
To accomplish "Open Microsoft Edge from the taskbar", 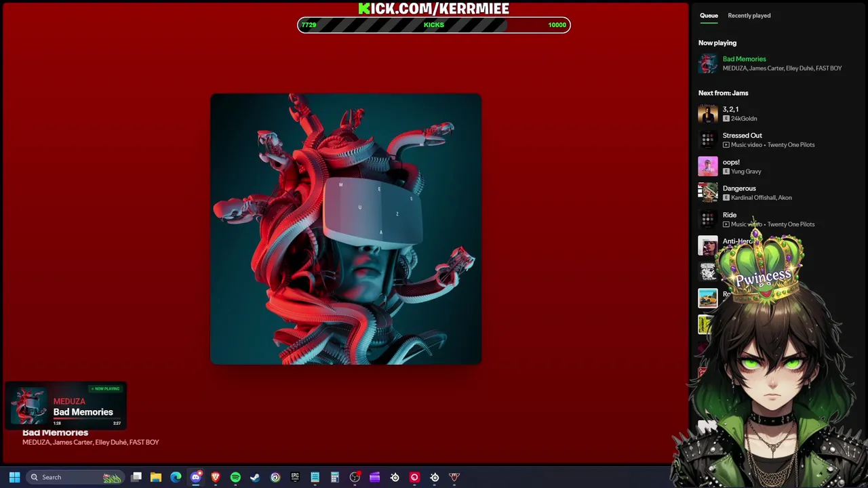I will coord(176,477).
